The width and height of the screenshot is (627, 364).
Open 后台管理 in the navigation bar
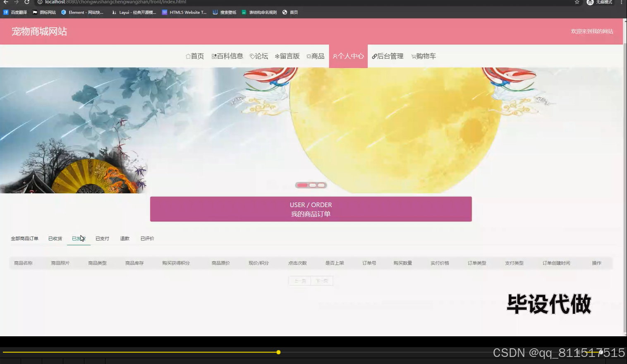coord(388,56)
